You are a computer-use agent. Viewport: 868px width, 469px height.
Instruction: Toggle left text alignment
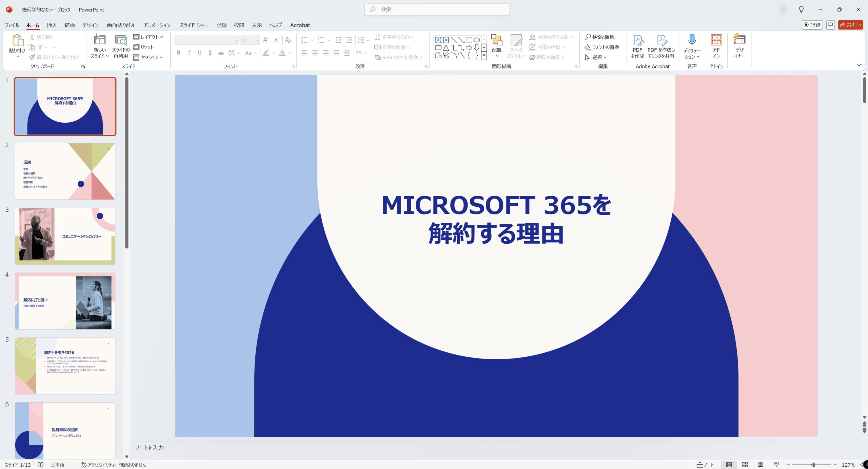click(304, 53)
